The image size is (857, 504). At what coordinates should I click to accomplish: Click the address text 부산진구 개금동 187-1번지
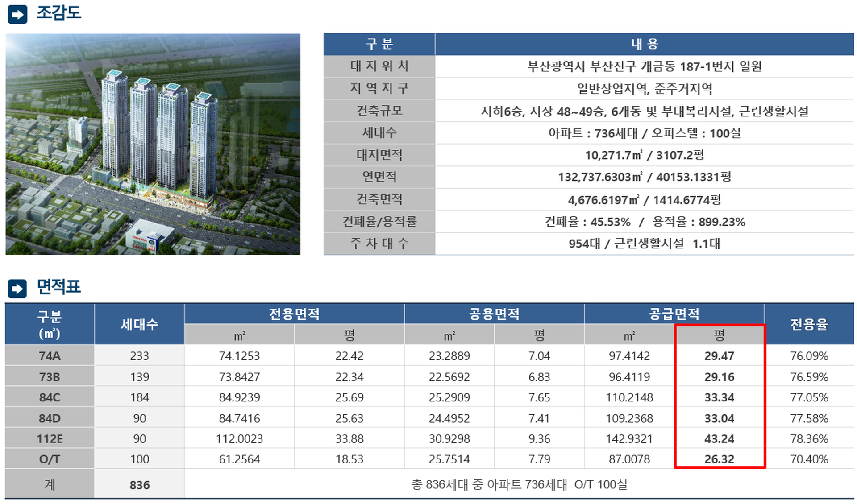[x=644, y=66]
